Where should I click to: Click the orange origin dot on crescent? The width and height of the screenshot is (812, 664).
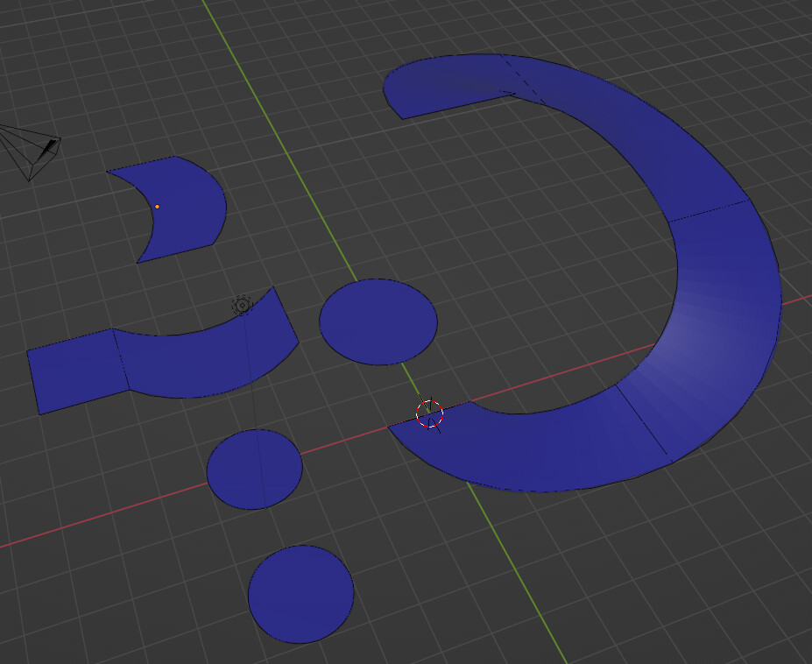click(157, 207)
